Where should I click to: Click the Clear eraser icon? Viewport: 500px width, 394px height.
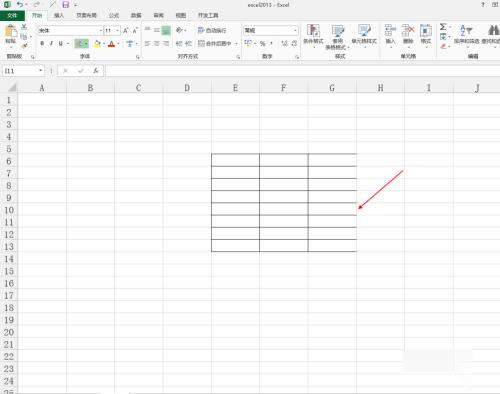click(443, 46)
